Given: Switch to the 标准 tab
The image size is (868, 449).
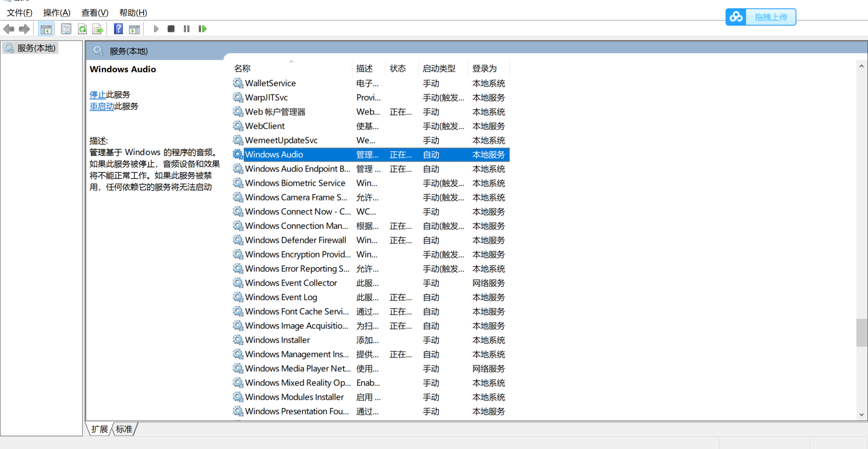Looking at the screenshot, I should tap(124, 429).
